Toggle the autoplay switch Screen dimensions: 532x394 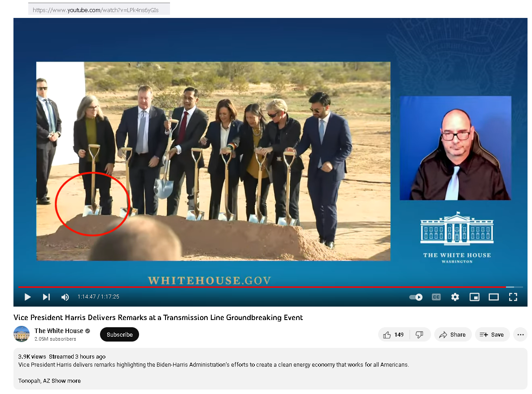[x=416, y=297]
